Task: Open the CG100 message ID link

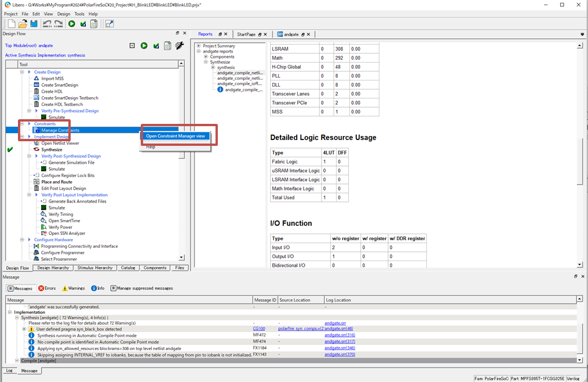Action: [259, 329]
